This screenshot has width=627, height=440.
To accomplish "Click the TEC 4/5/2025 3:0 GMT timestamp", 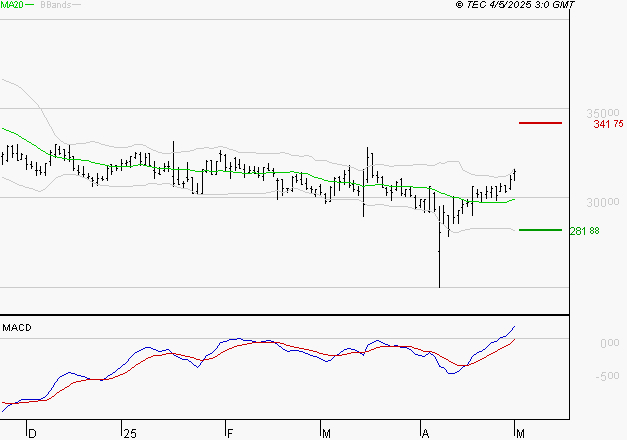I will pos(515,5).
